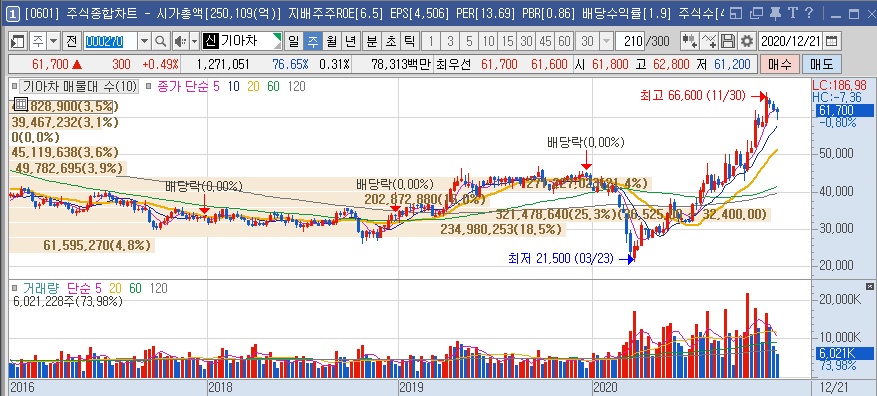
Task: Click the 120 moving average legend number
Action: coord(297,86)
